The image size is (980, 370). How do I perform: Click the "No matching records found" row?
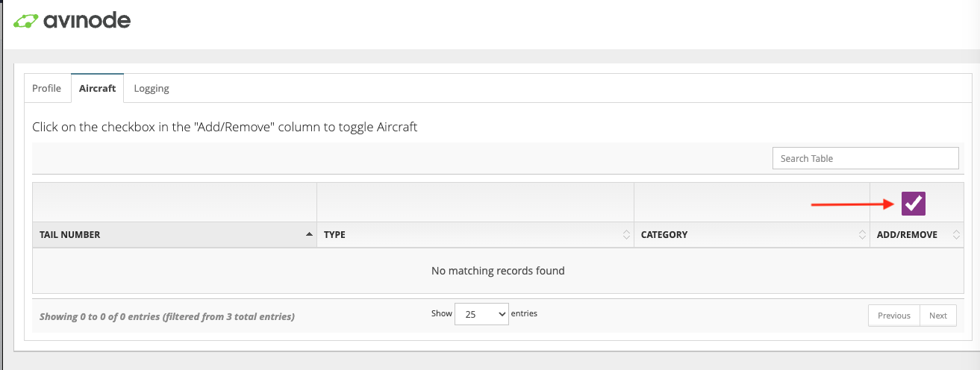tap(498, 271)
